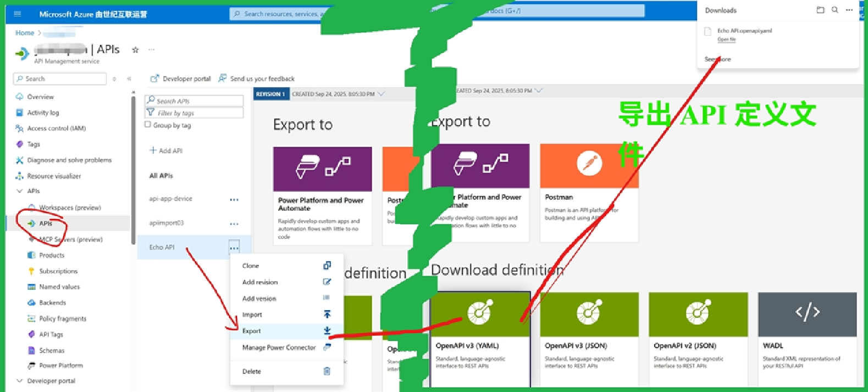Click the Search APIs input field
Screen dimensions: 868x392
coord(194,101)
